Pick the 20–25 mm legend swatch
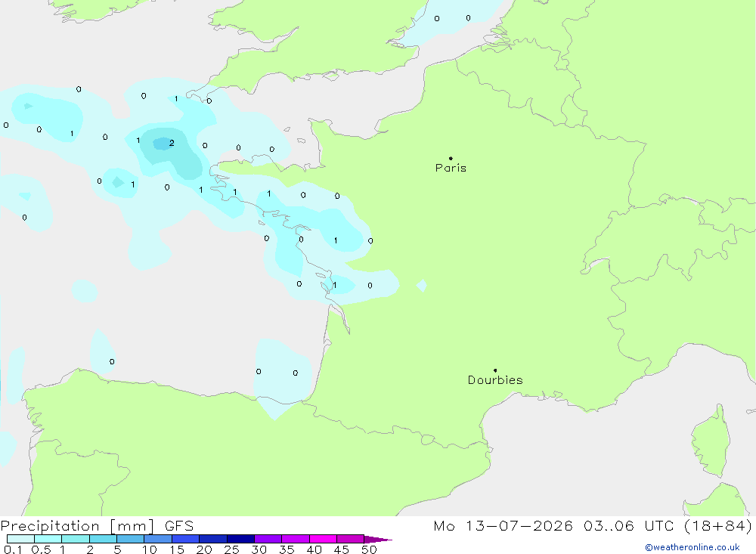Image resolution: width=756 pixels, height=554 pixels. tap(213, 539)
